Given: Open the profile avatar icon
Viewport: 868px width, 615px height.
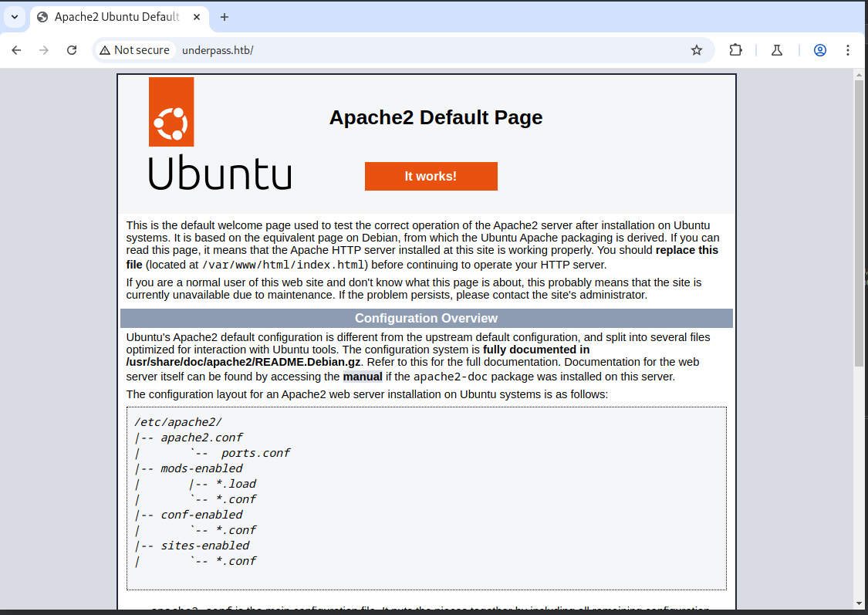Looking at the screenshot, I should click(x=820, y=50).
